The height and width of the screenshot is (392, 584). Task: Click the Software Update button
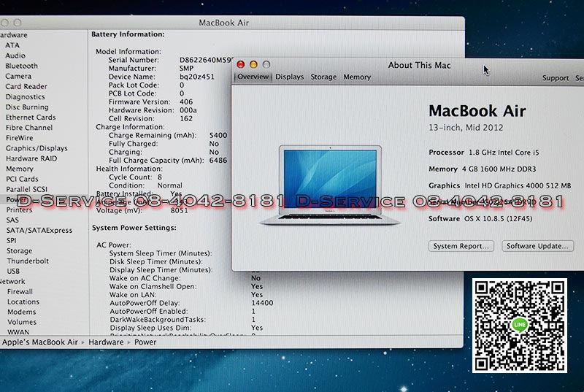[537, 246]
